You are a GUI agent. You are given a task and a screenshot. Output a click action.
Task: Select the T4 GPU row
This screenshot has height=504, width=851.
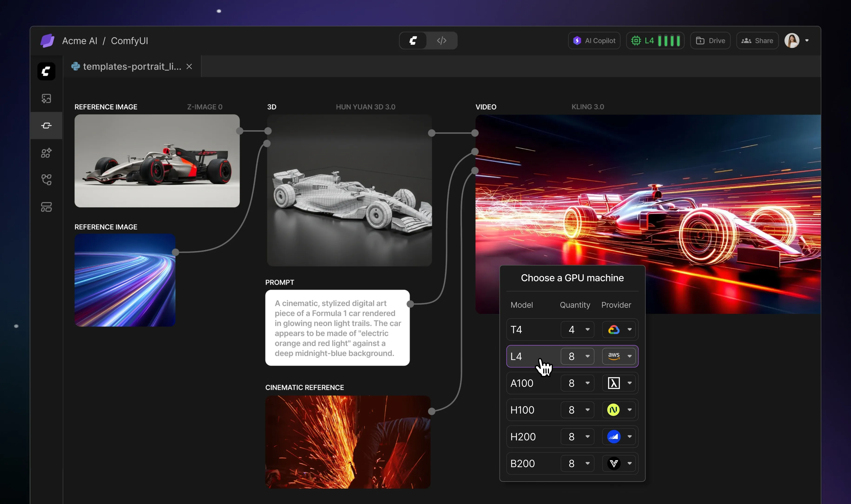[572, 329]
